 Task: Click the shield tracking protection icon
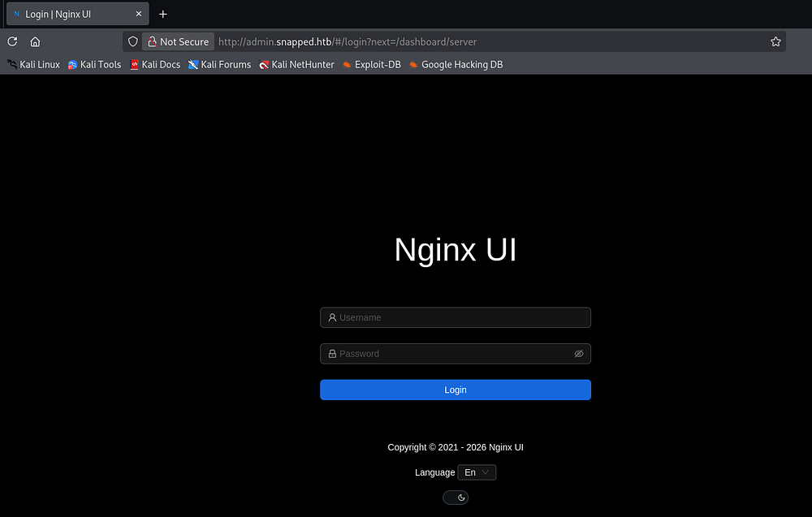coord(133,41)
